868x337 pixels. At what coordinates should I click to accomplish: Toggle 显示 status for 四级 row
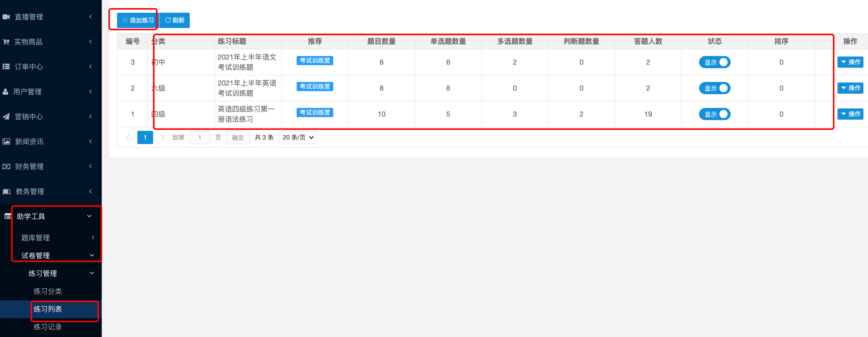(x=714, y=114)
